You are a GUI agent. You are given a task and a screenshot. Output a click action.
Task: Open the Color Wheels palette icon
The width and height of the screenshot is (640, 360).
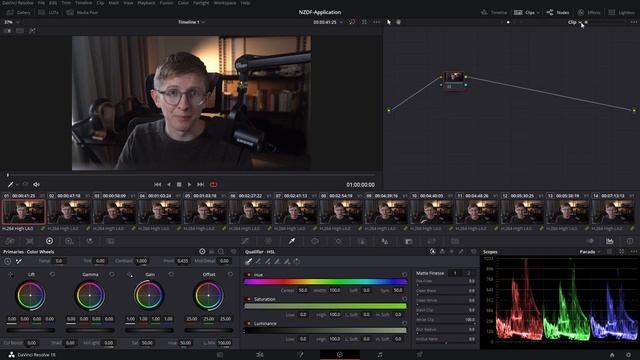coord(49,241)
